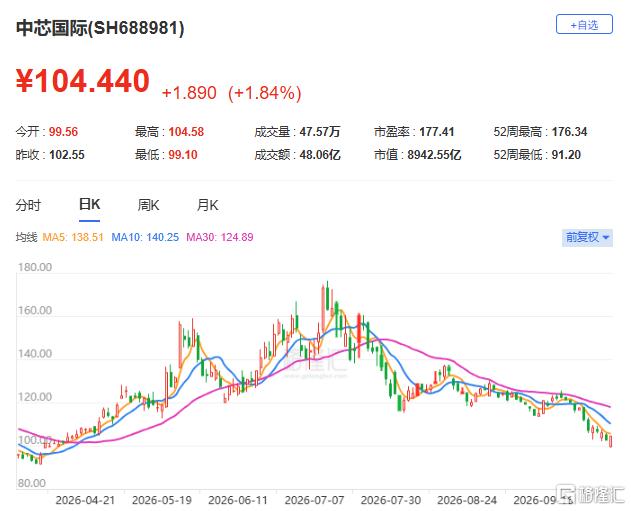Screen dimensions: 631x511
Task: Click stock title 中芯国际(SH688981)
Action: point(100,28)
